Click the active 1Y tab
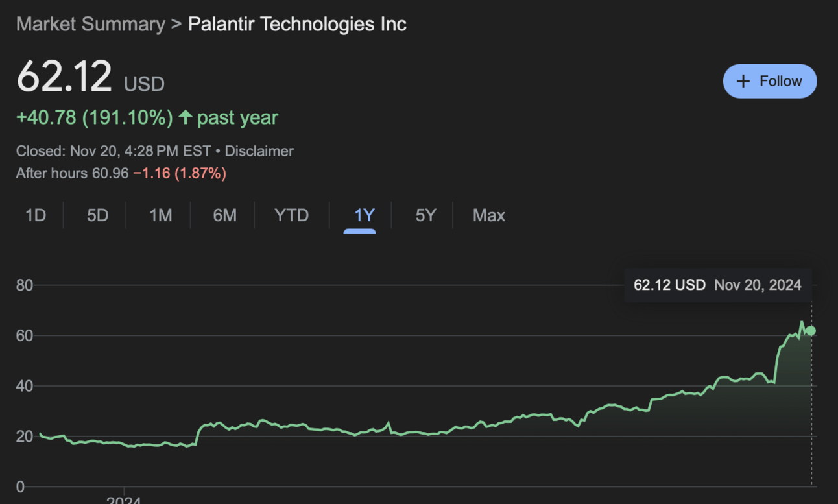This screenshot has width=838, height=504. point(364,215)
